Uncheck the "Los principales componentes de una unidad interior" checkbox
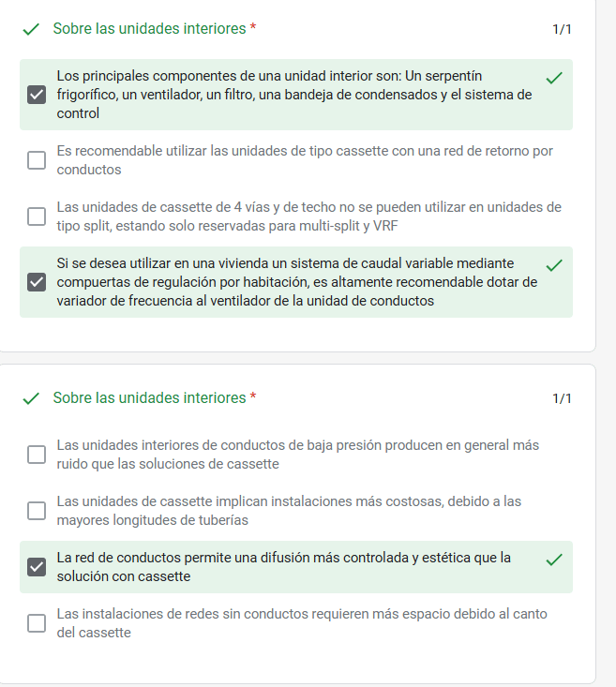 pos(37,95)
